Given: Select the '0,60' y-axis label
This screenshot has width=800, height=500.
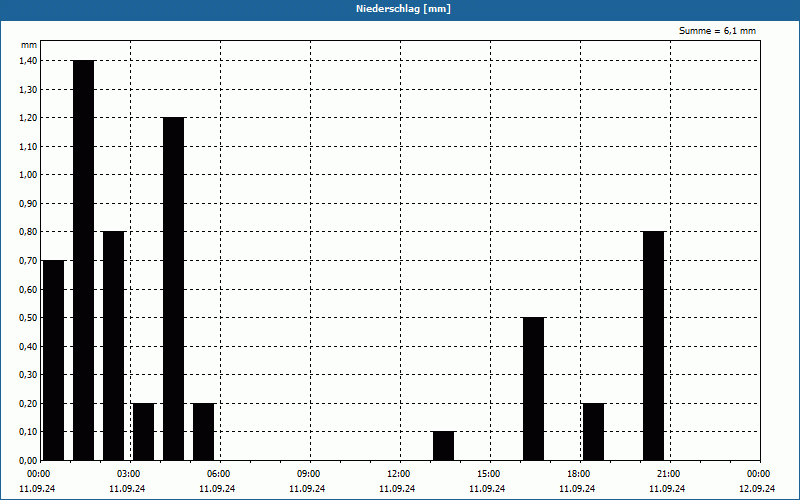Looking at the screenshot, I should 28,289.
